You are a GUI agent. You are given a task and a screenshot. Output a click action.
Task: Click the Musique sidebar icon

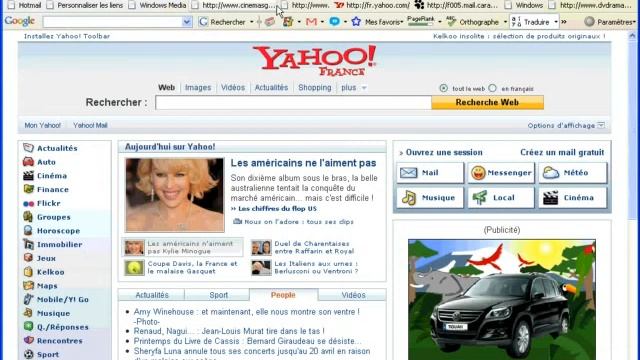click(28, 313)
